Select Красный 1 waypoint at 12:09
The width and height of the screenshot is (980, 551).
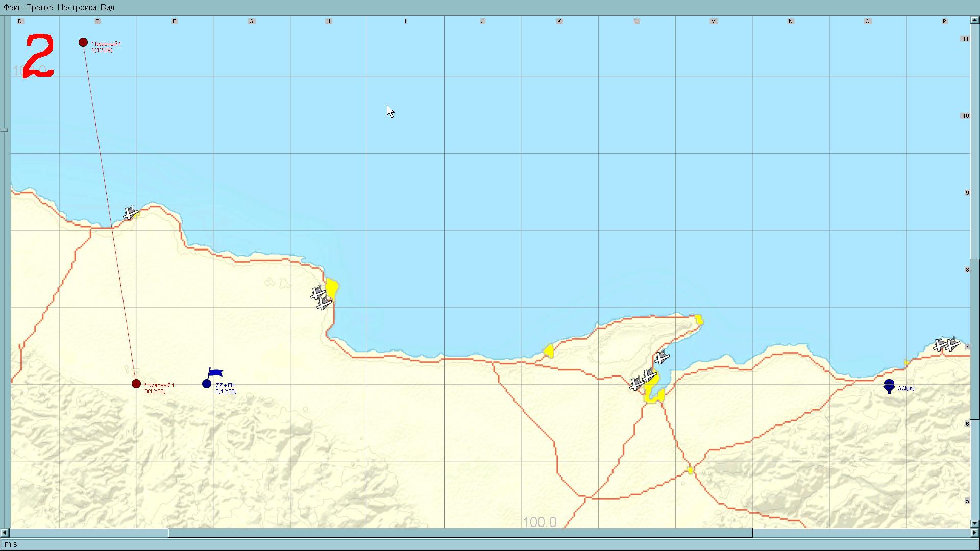pyautogui.click(x=83, y=42)
